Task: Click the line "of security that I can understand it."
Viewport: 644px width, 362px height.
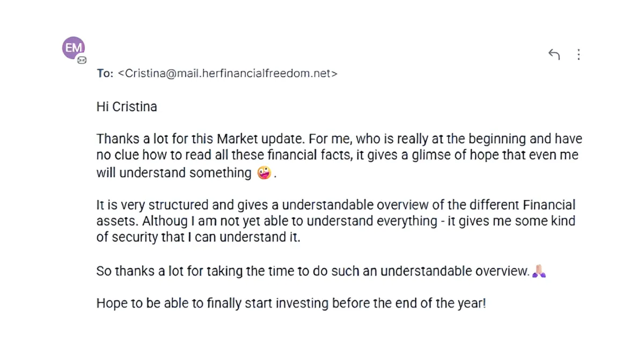Action: (198, 238)
